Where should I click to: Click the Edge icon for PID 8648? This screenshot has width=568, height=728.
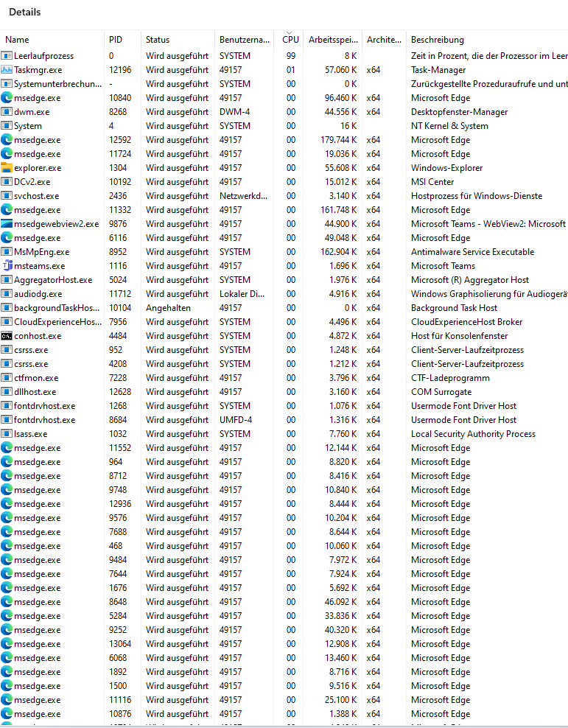pos(7,602)
